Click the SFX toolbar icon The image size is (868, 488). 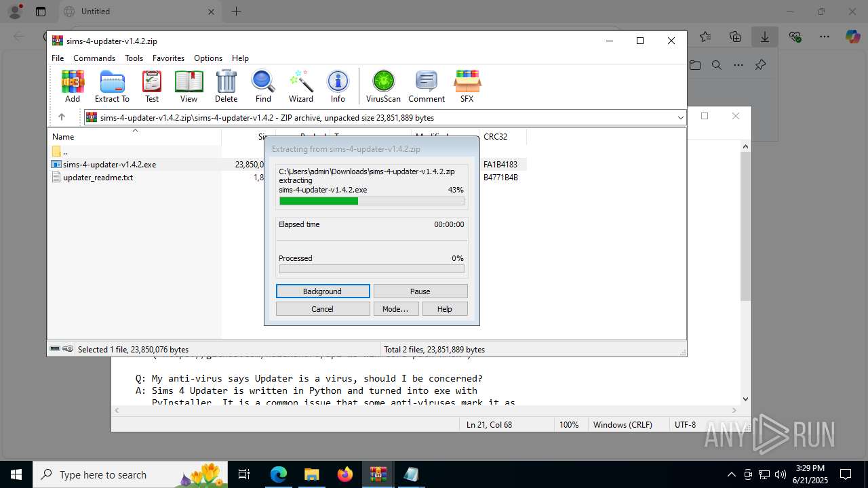point(467,86)
